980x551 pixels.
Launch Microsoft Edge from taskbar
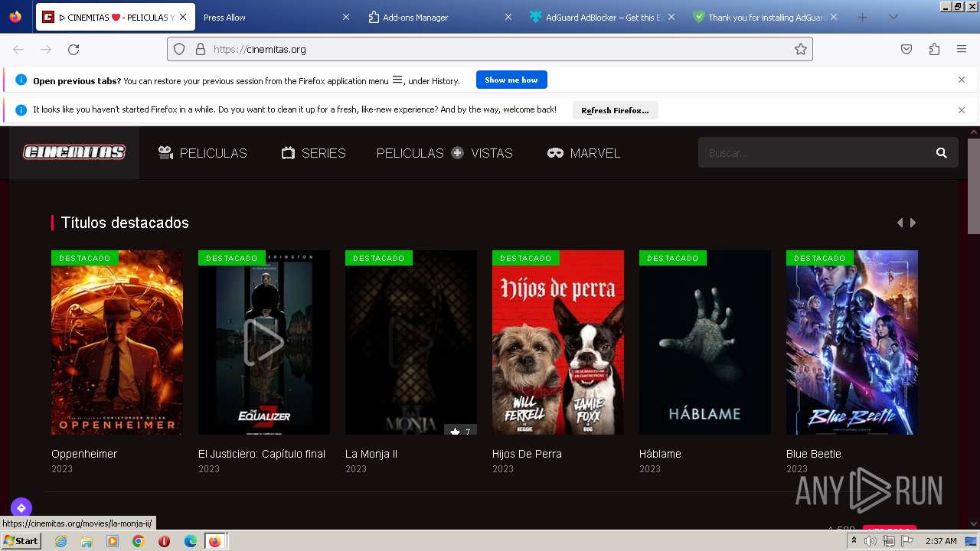pyautogui.click(x=191, y=541)
